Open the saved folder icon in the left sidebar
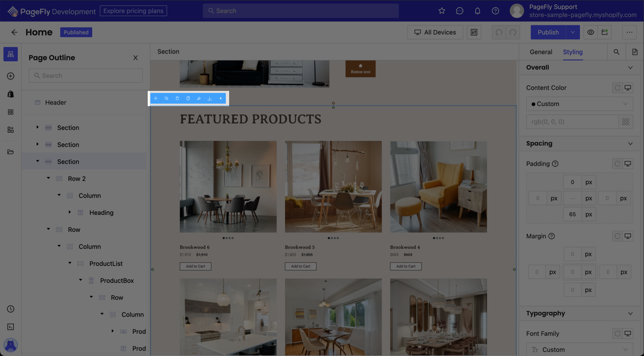The height and width of the screenshot is (356, 644). [x=11, y=152]
